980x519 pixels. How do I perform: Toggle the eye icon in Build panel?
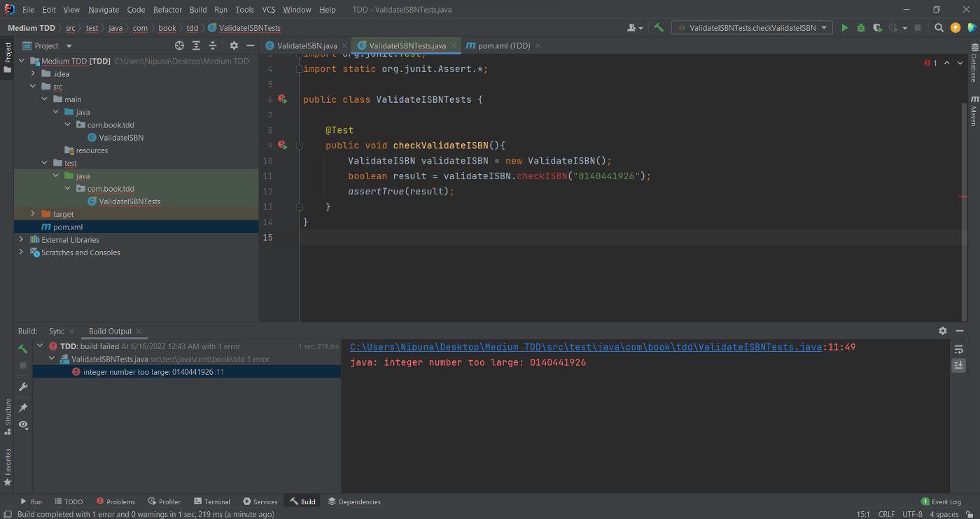click(23, 425)
